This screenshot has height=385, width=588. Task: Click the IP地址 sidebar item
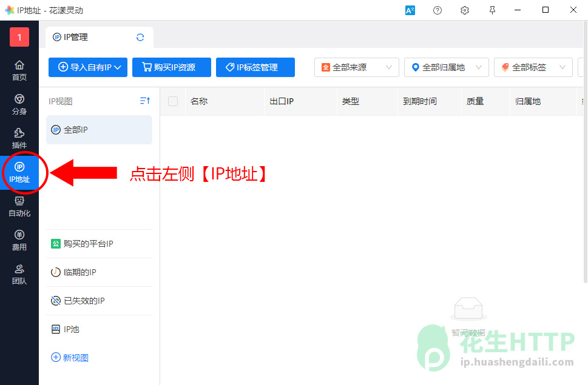[19, 173]
